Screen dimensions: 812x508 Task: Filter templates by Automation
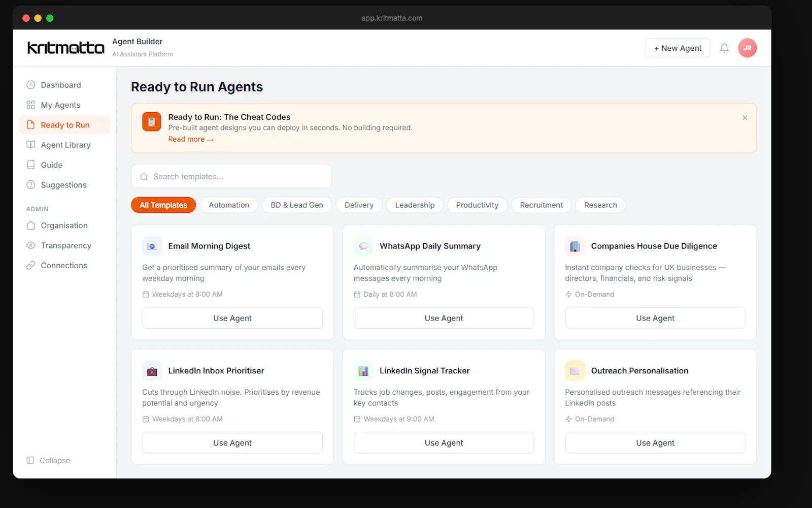click(x=229, y=205)
